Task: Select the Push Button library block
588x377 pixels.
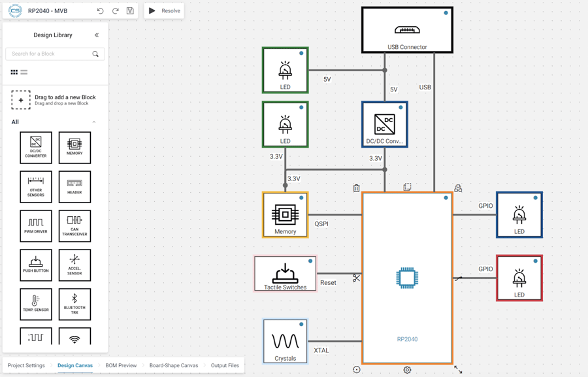Action: (x=36, y=265)
